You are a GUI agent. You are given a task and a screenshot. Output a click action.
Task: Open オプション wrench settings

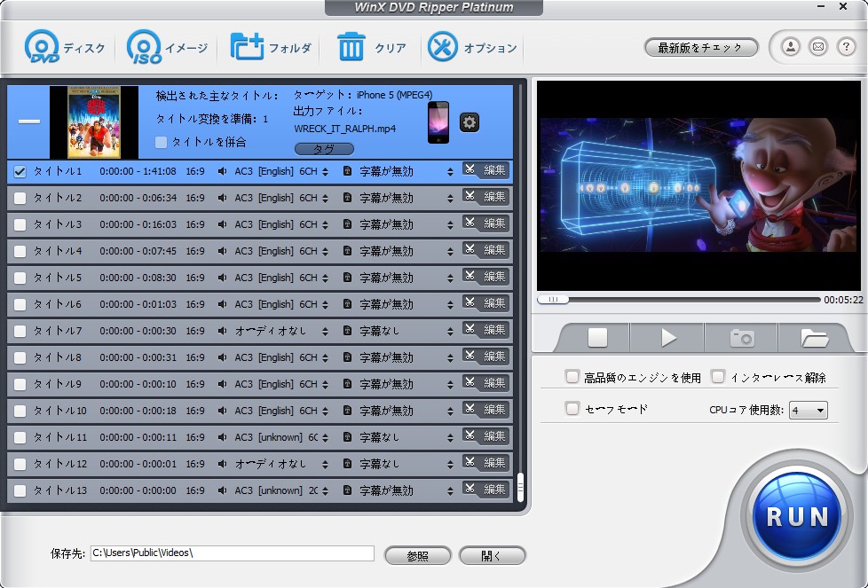[442, 47]
